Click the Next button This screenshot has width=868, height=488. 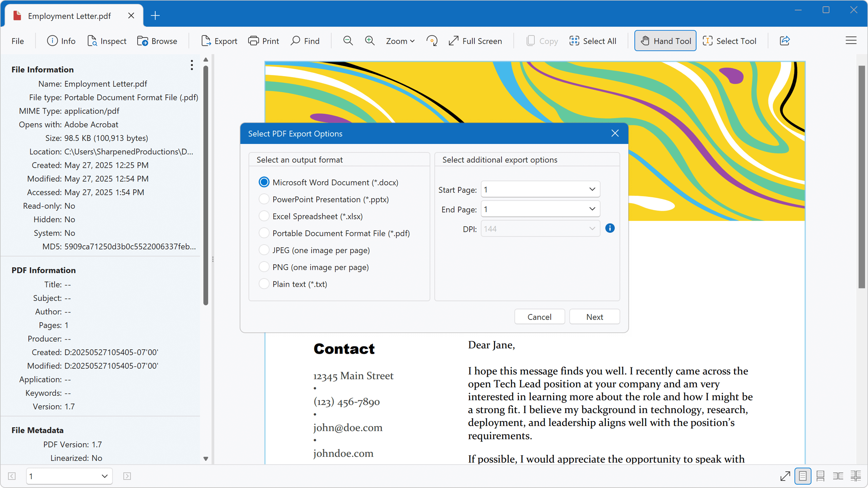[x=594, y=317]
